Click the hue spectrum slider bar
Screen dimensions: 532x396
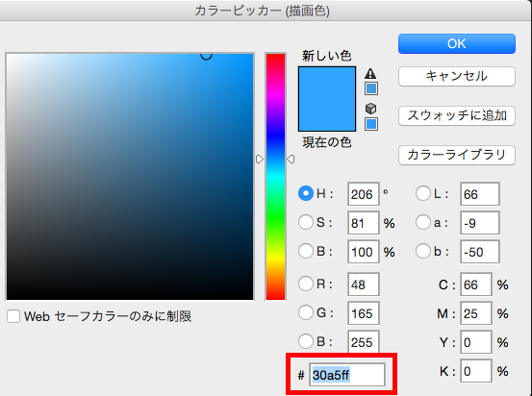(x=275, y=177)
